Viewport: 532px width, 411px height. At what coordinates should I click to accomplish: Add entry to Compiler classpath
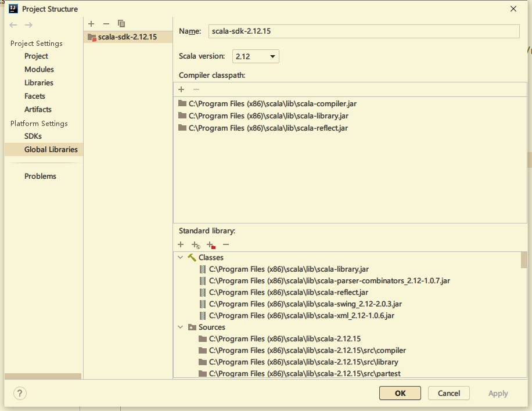(181, 89)
